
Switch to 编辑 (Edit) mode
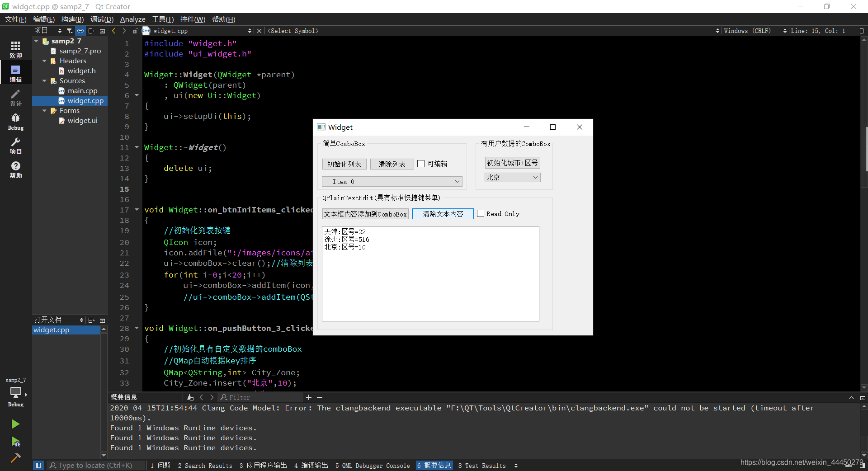click(16, 73)
